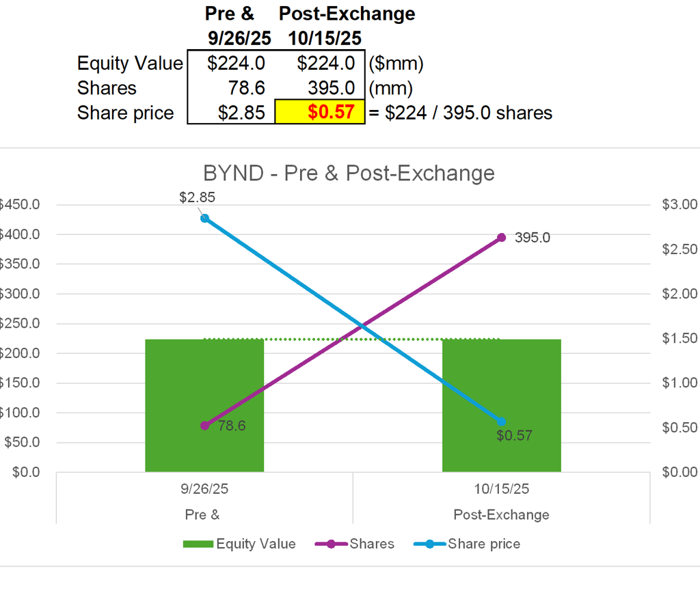This screenshot has width=700, height=593.
Task: Click the Share price row label
Action: (x=126, y=113)
